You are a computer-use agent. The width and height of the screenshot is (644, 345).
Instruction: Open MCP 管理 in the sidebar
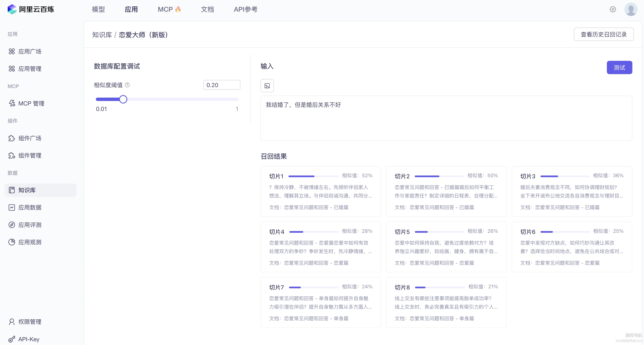pos(31,104)
